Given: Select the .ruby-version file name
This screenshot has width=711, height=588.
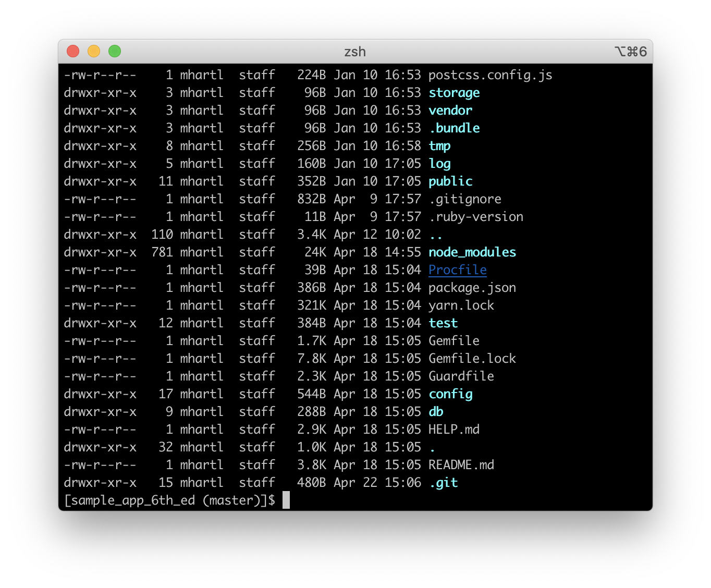Looking at the screenshot, I should [475, 217].
